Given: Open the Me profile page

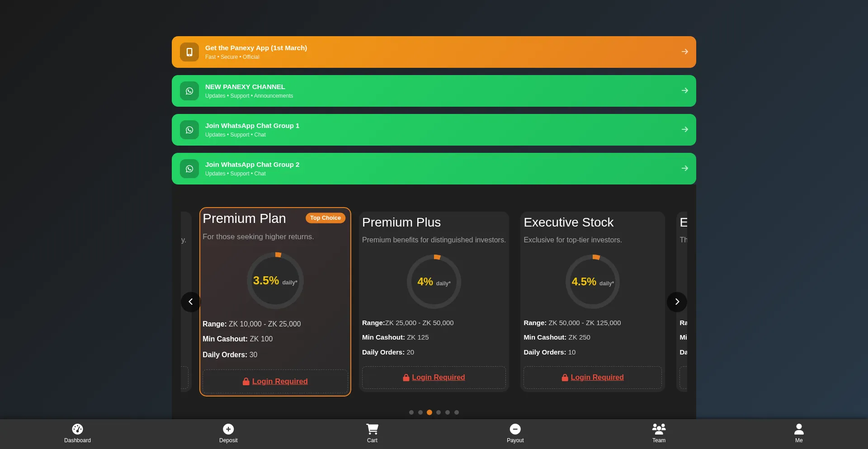Looking at the screenshot, I should (799, 434).
